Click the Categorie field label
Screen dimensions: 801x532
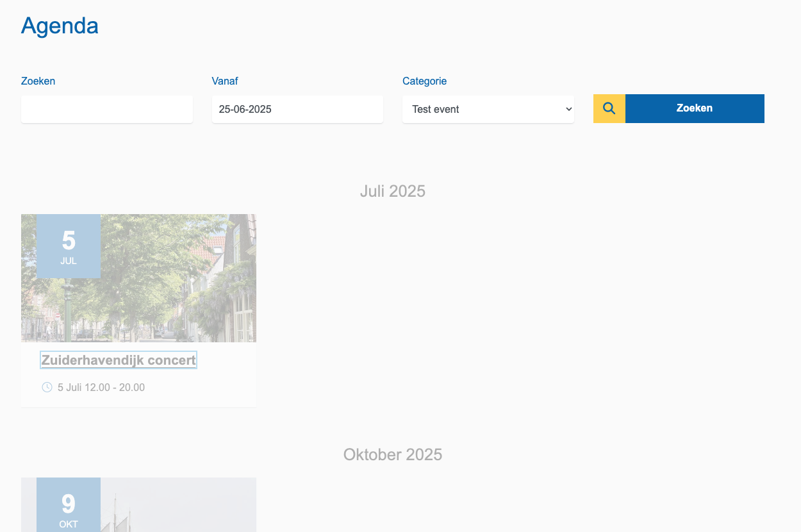(x=424, y=81)
